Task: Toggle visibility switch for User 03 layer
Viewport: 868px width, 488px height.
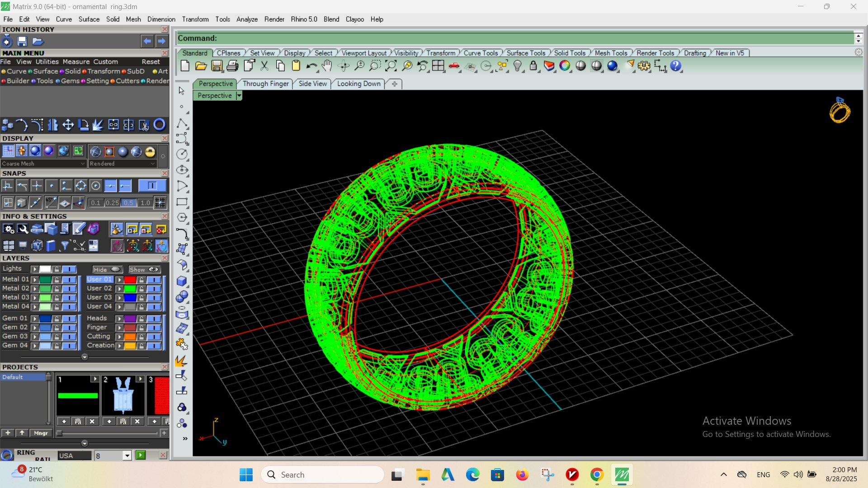Action: click(x=154, y=298)
